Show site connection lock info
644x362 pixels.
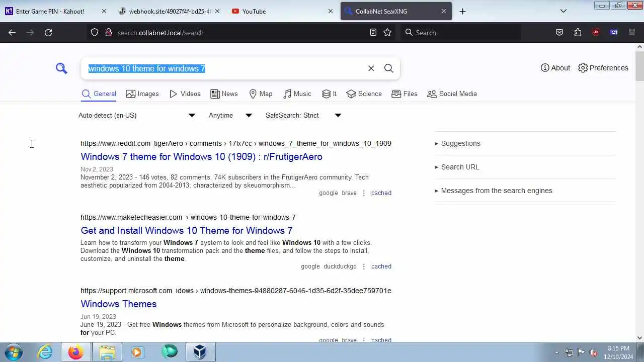click(x=108, y=33)
